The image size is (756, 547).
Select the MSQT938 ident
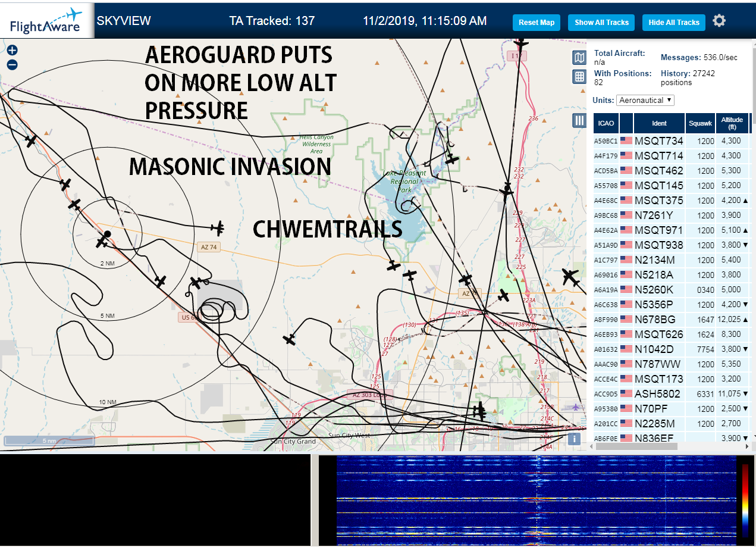tap(659, 245)
